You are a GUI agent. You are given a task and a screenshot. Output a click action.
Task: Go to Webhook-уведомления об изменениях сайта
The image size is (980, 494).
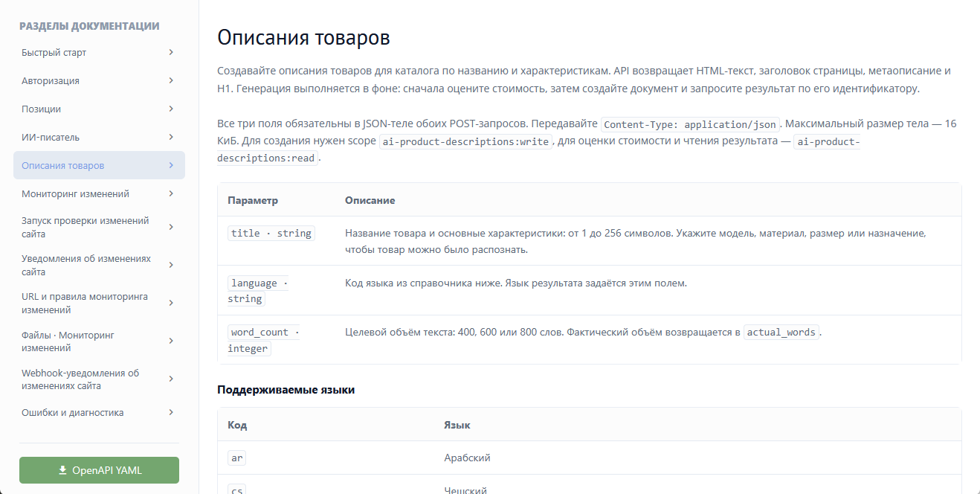tap(99, 379)
